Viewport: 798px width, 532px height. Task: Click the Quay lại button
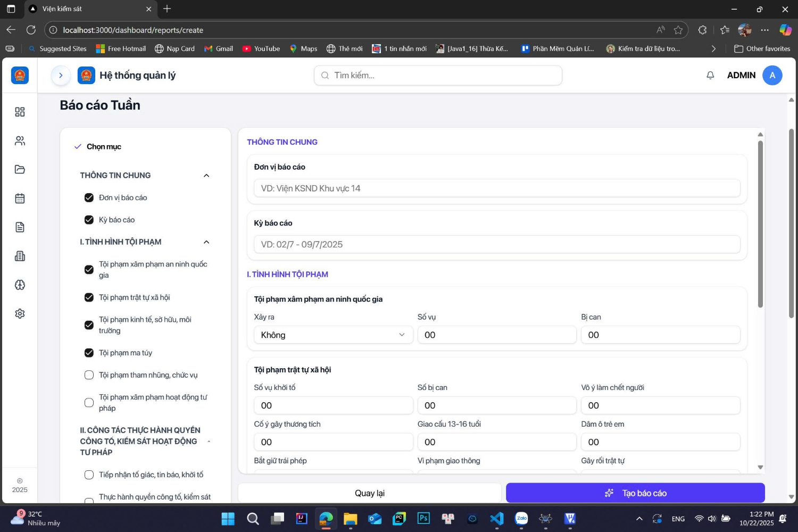pyautogui.click(x=369, y=493)
